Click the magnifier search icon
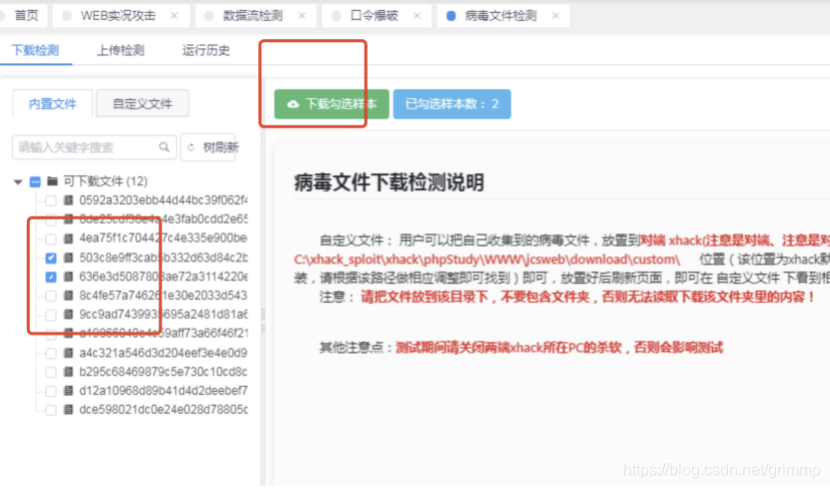 [164, 147]
